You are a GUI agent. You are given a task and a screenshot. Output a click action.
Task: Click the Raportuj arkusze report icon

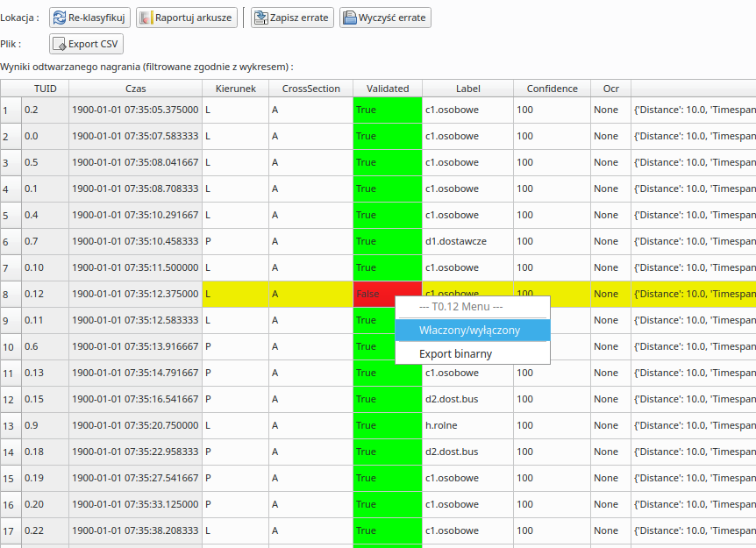pos(146,18)
